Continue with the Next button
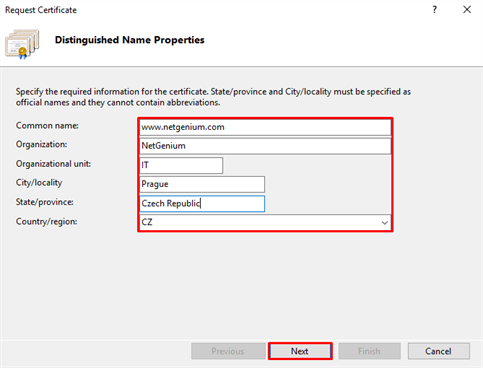This screenshot has width=483, height=368. click(300, 351)
